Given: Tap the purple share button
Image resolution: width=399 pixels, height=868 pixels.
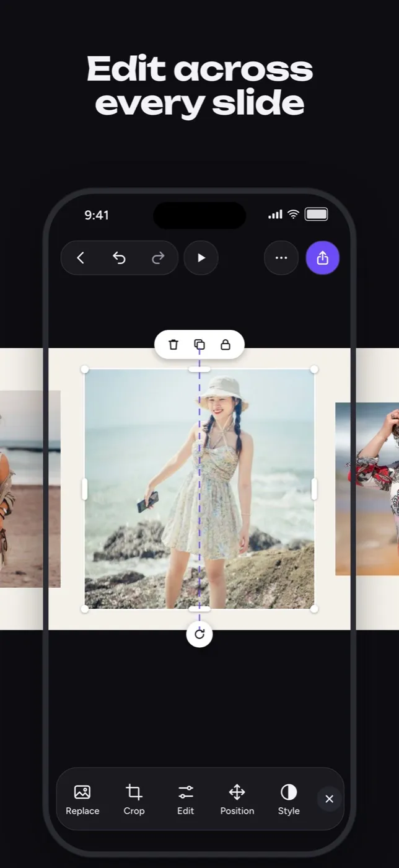Looking at the screenshot, I should (x=323, y=258).
